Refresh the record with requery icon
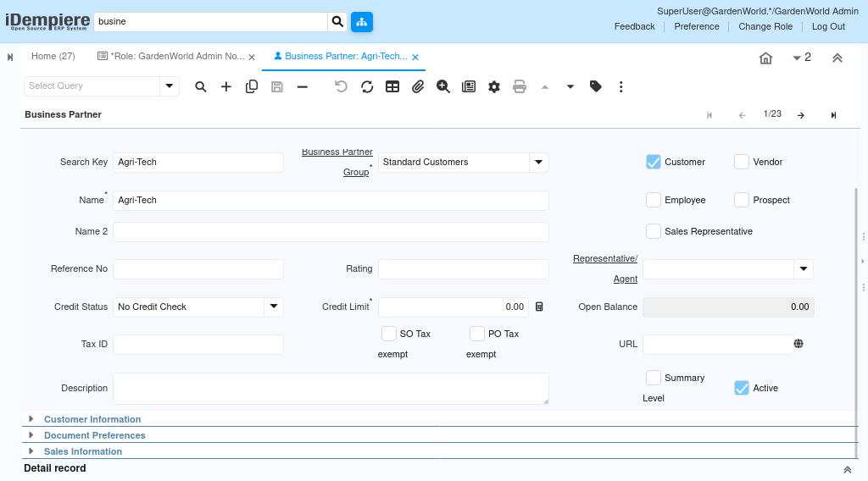Image resolution: width=868 pixels, height=481 pixels. (x=367, y=87)
